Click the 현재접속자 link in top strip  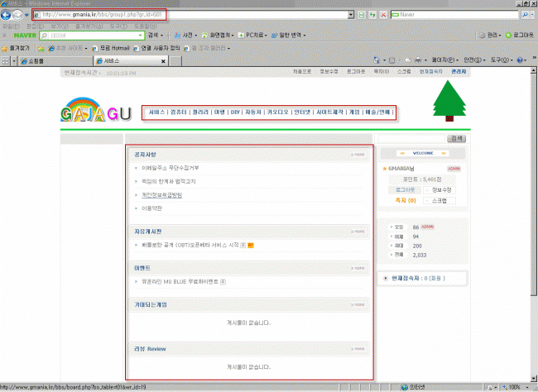pyautogui.click(x=430, y=71)
